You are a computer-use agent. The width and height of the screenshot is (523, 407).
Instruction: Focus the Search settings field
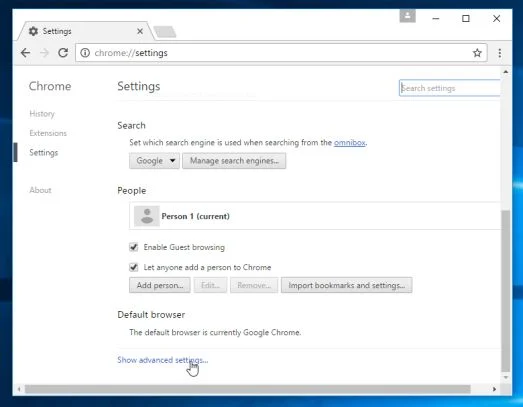[x=449, y=88]
